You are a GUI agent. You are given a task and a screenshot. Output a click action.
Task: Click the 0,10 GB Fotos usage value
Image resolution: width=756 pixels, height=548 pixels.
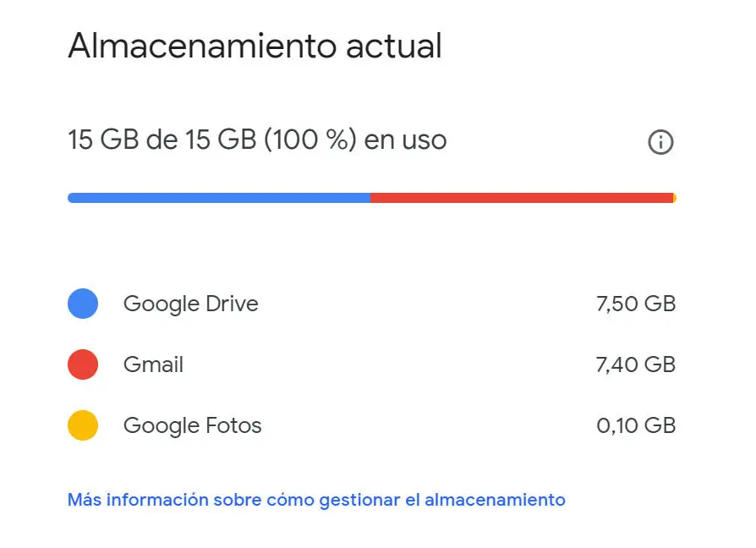pyautogui.click(x=636, y=425)
